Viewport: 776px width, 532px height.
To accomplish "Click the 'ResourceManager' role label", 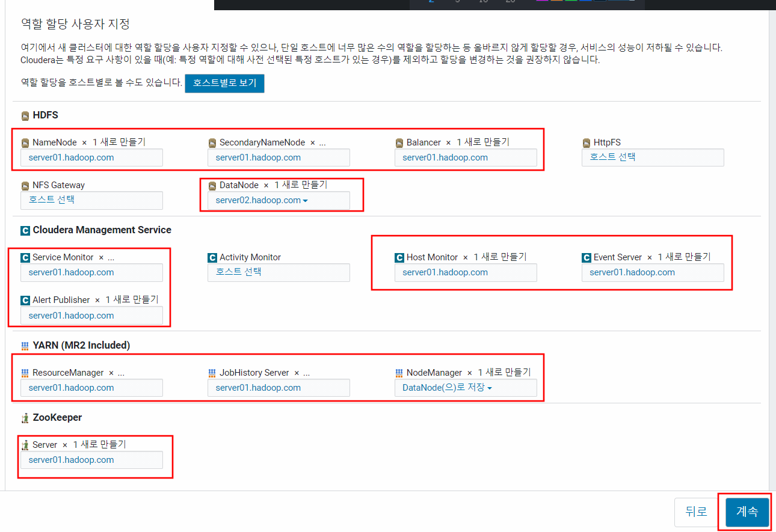I will point(68,373).
